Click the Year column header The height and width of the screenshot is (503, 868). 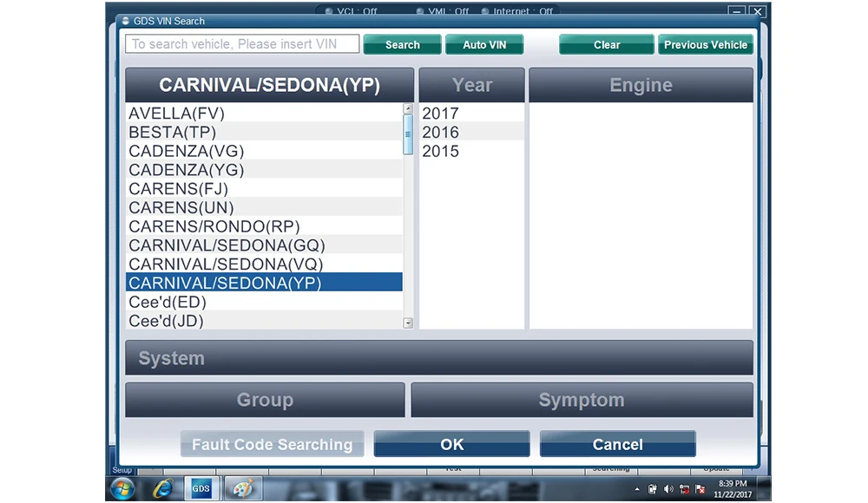tap(471, 85)
